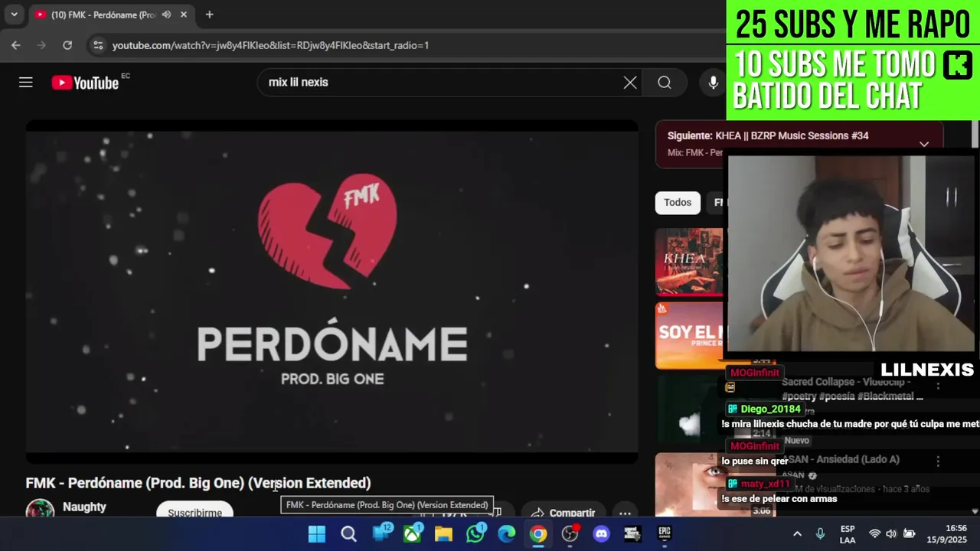Switch to Google Chrome in taskbar
This screenshot has width=980, height=551.
click(x=538, y=533)
